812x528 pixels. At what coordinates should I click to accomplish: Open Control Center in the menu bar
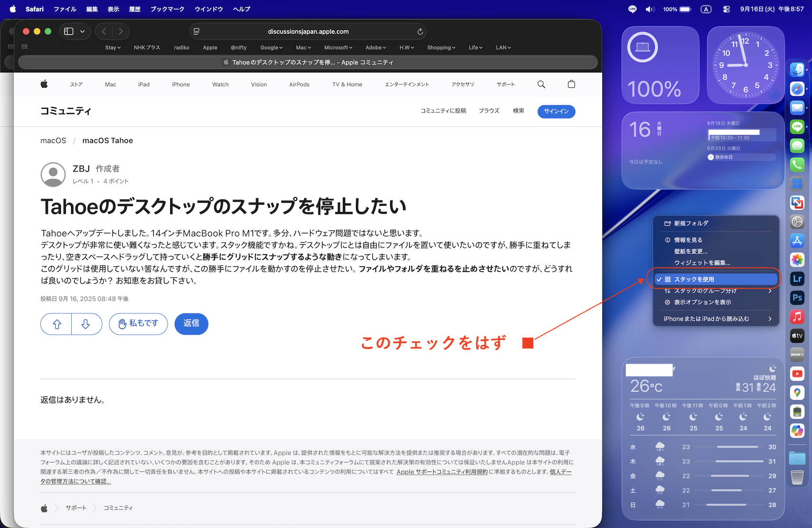tap(727, 9)
